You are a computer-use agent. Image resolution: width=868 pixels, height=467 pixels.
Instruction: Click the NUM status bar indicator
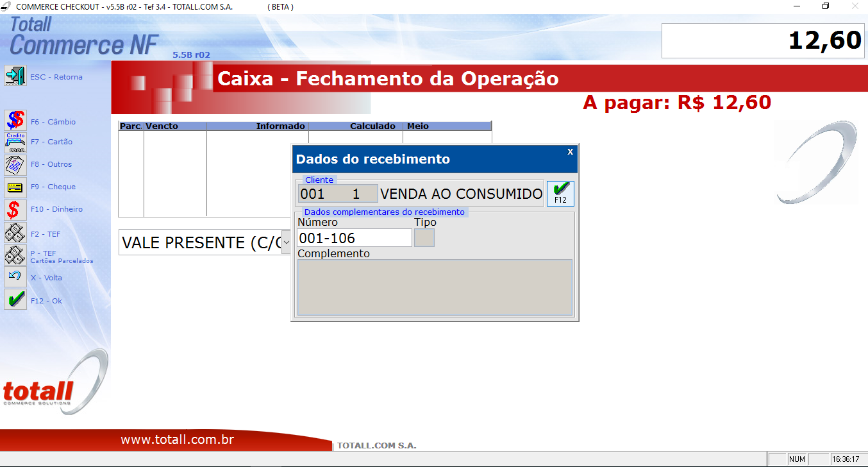[797, 459]
